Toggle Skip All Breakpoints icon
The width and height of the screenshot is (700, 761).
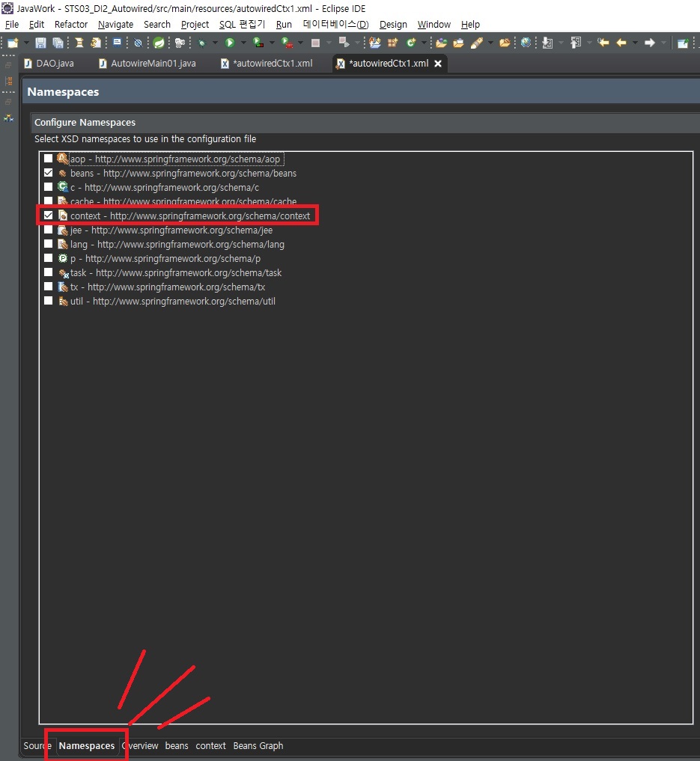pyautogui.click(x=138, y=43)
